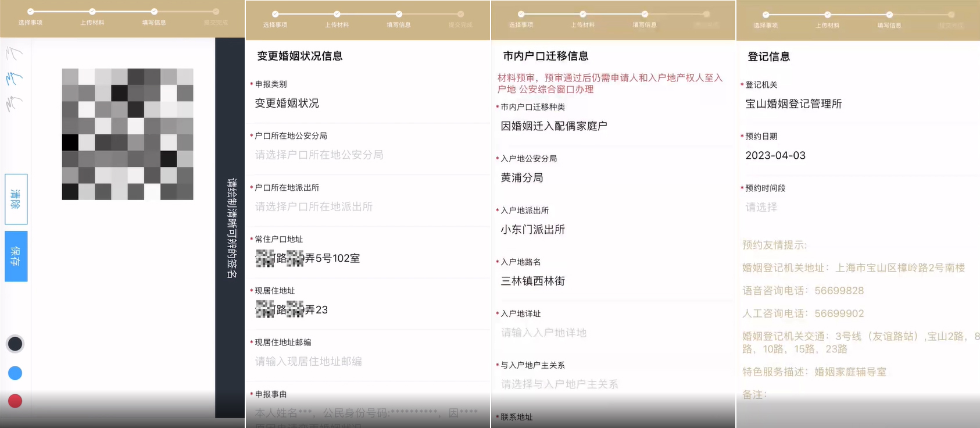Select the thinnest pen stroke icon
The width and height of the screenshot is (980, 428).
(x=15, y=53)
